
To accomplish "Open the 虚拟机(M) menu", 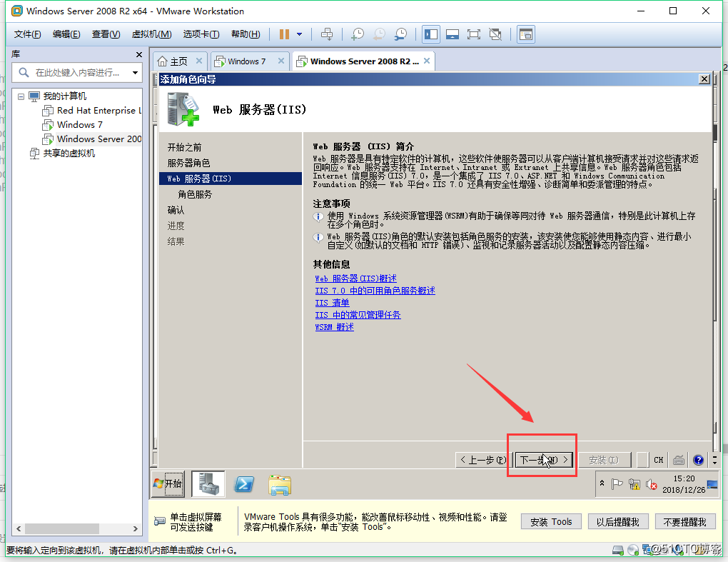I will pos(152,34).
